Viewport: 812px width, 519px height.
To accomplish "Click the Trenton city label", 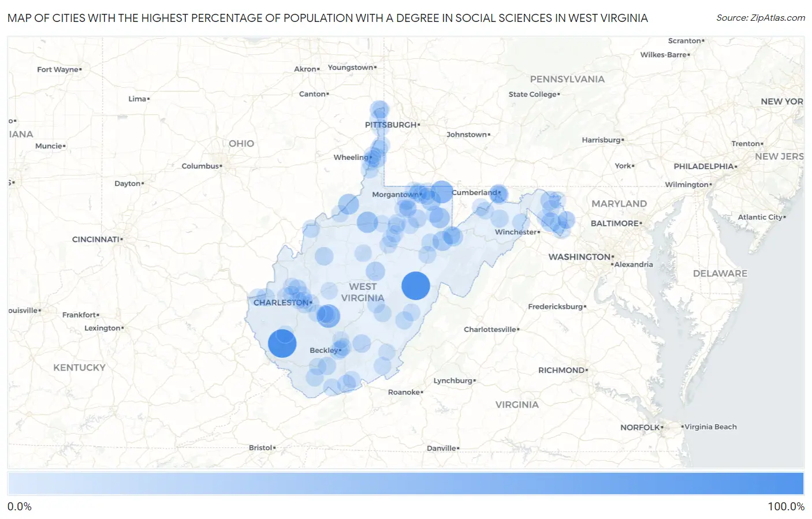I will coord(746,144).
